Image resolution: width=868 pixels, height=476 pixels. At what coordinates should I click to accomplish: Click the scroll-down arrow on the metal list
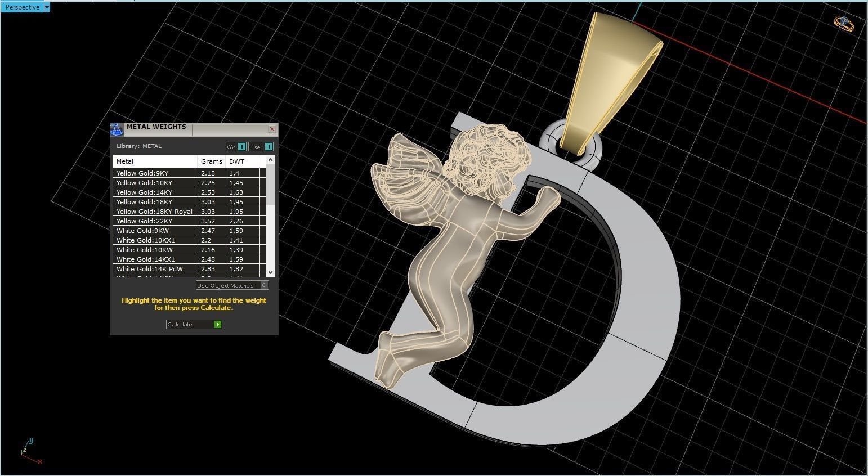[271, 272]
